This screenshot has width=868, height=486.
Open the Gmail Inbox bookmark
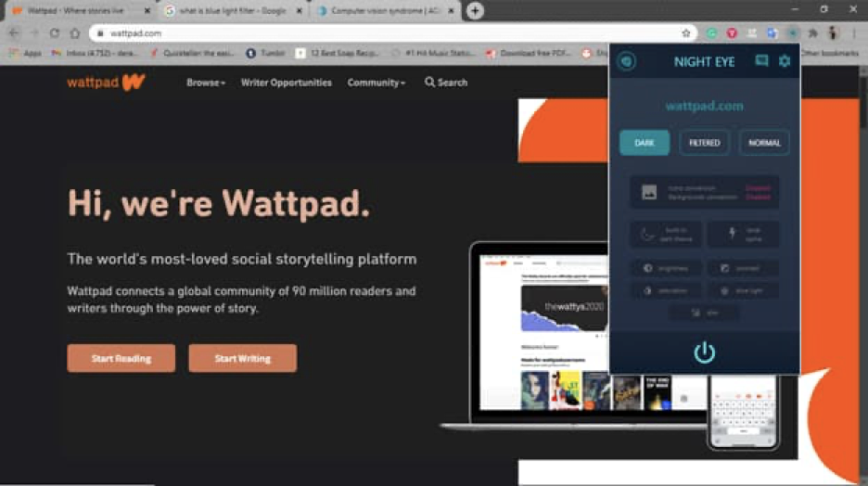[x=96, y=53]
